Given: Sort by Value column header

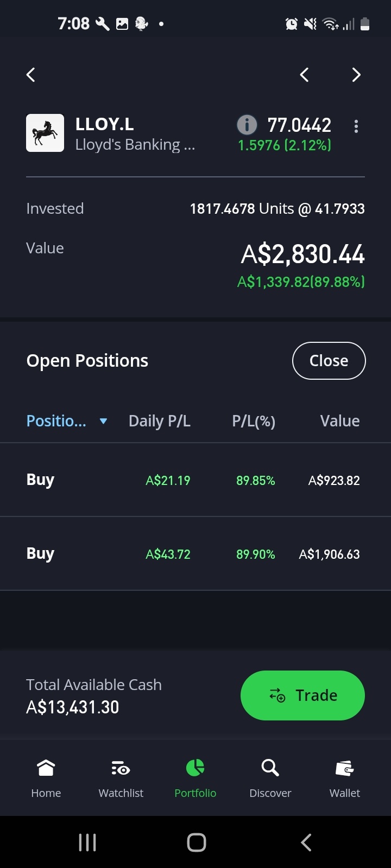Looking at the screenshot, I should click(x=340, y=421).
